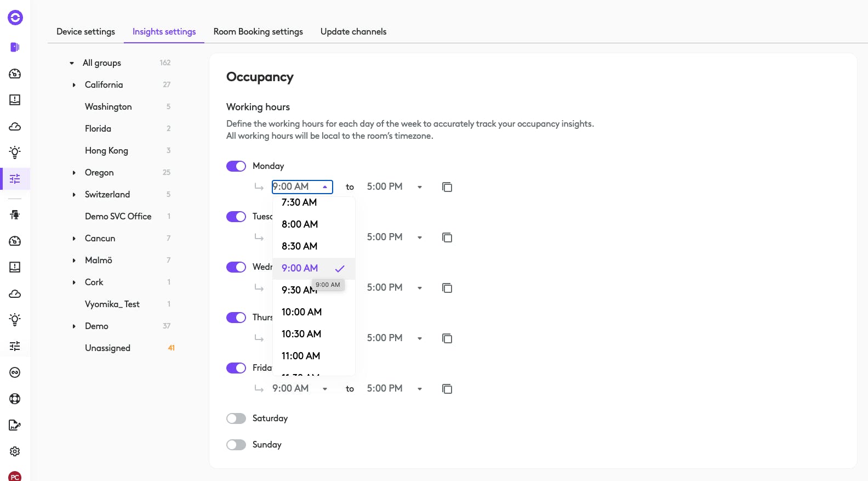Viewport: 868px width, 481px height.
Task: Collapse the All groups tree
Action: point(72,63)
